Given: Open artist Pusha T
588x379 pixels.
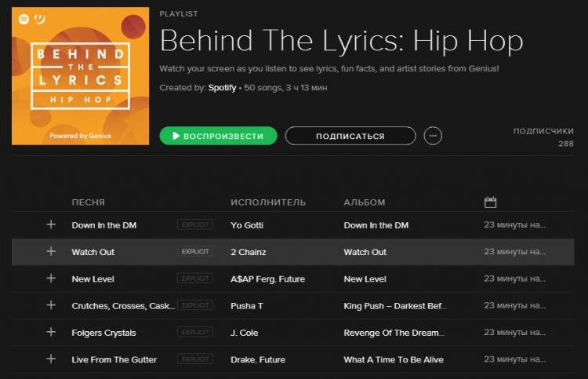Looking at the screenshot, I should click(x=247, y=306).
